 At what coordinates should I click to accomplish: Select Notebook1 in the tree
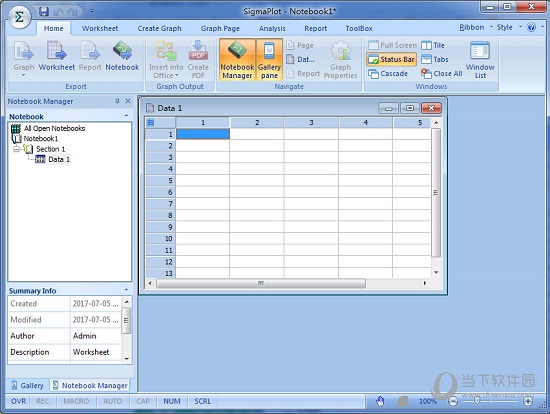click(35, 139)
